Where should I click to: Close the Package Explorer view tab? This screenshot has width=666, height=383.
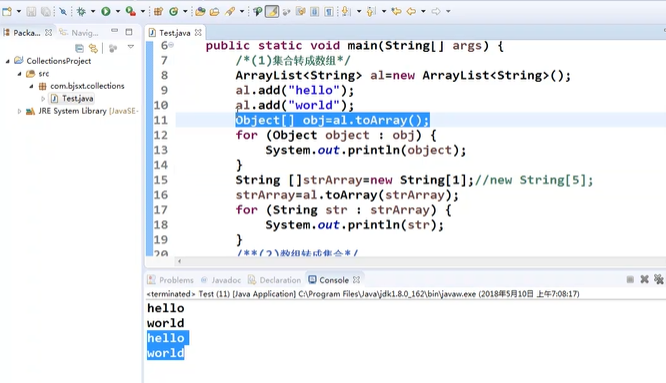48,32
